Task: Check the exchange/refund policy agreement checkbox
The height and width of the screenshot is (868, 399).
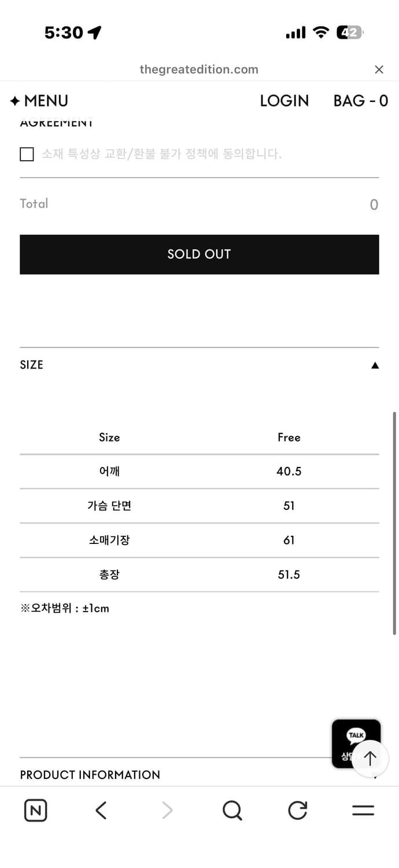Action: [x=27, y=154]
